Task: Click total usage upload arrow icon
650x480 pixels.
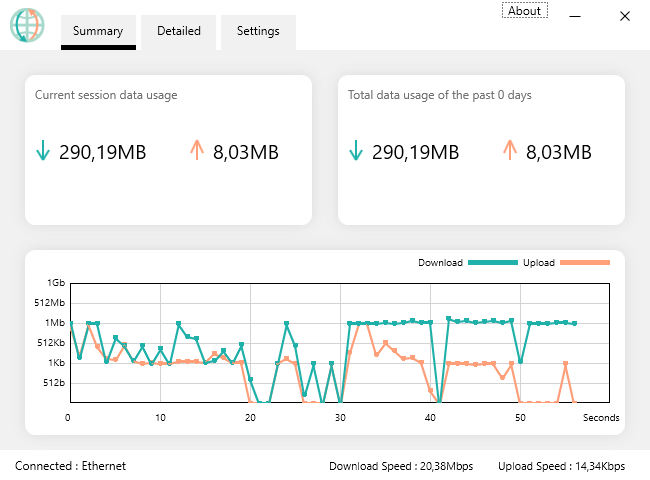Action: click(x=509, y=152)
